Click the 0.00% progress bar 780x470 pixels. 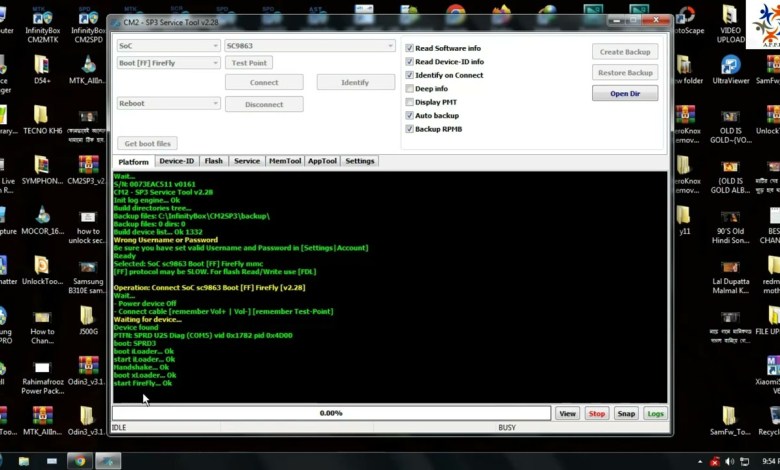[x=331, y=413]
